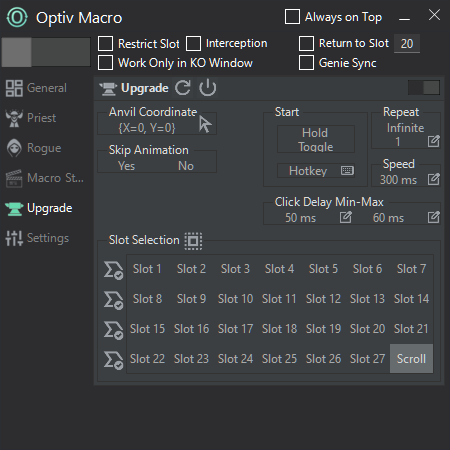Select Slot 1
The image size is (450, 450).
click(147, 269)
